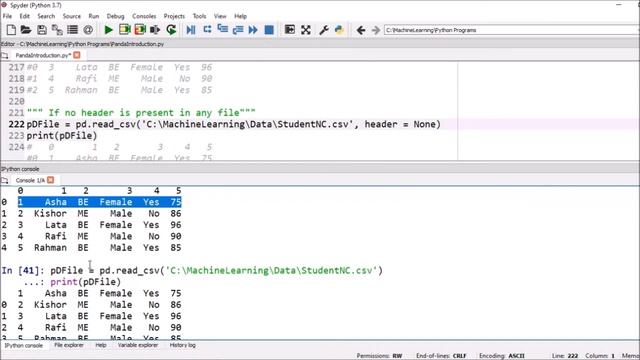
Task: Go forward with right arrow
Action: tap(376, 30)
